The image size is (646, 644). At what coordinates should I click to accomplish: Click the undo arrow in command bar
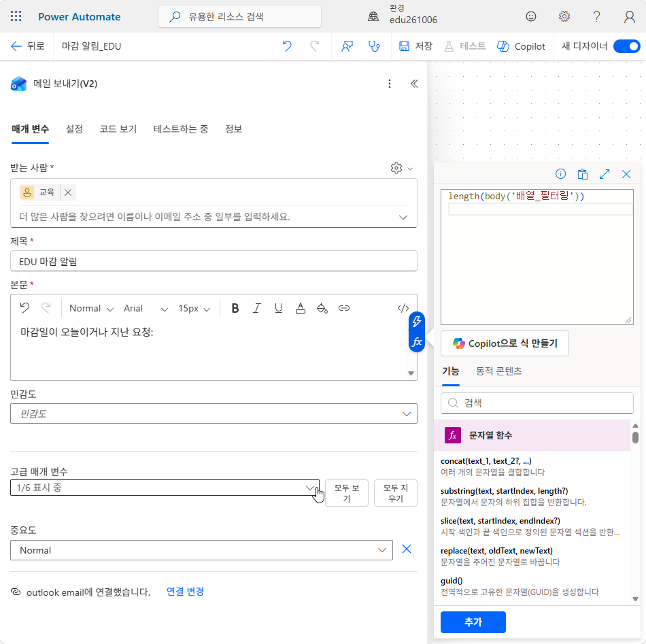287,46
